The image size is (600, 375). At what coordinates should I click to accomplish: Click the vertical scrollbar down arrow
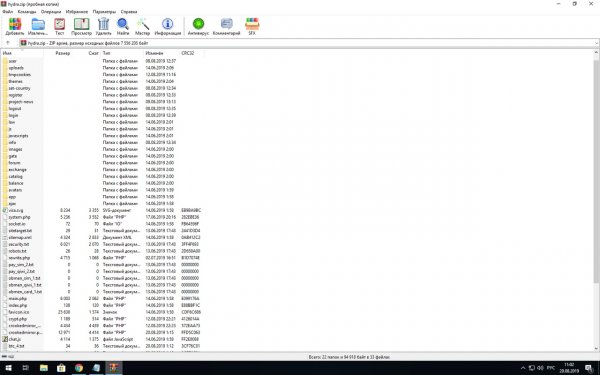[x=596, y=348]
